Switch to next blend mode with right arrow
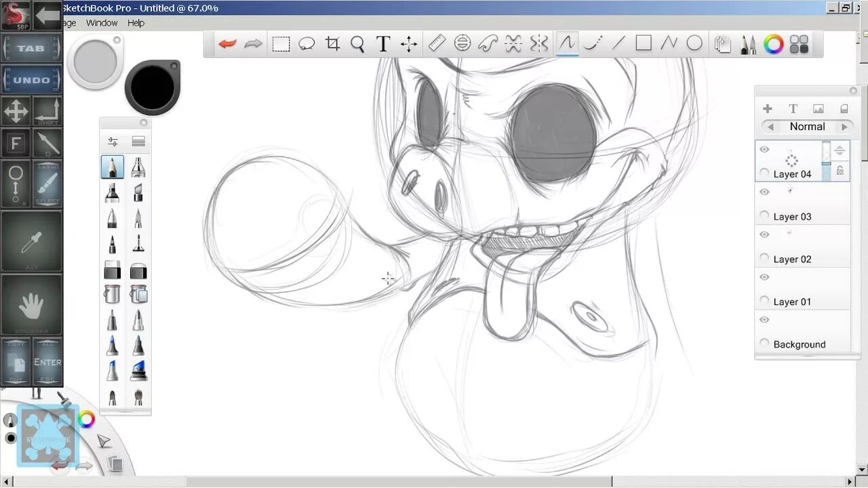Viewport: 868px width, 488px height. 844,127
